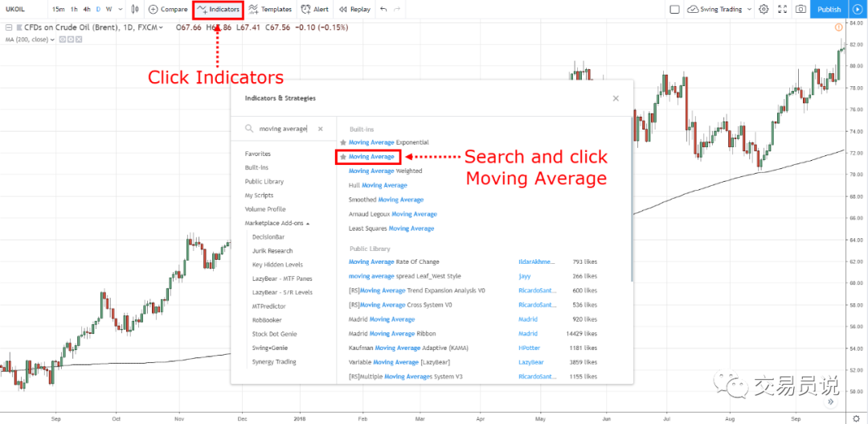Click the Publish button
Screen dimensions: 868x424
829,9
